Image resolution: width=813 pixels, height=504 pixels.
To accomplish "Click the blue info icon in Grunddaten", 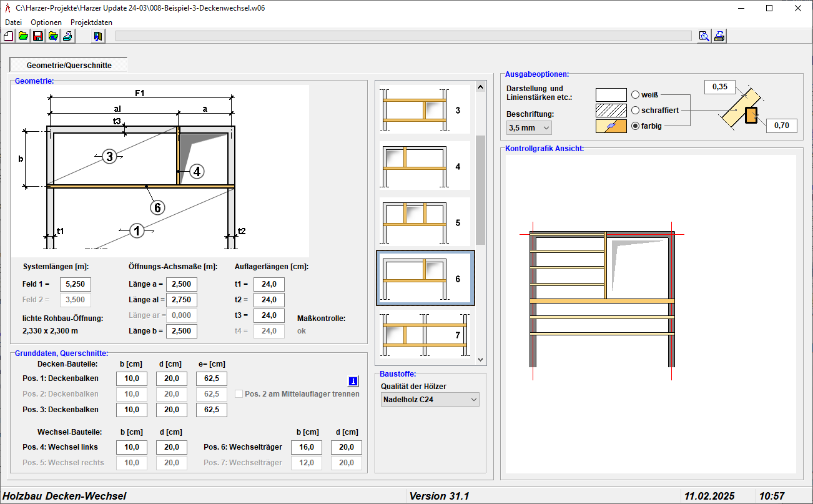I will [353, 381].
